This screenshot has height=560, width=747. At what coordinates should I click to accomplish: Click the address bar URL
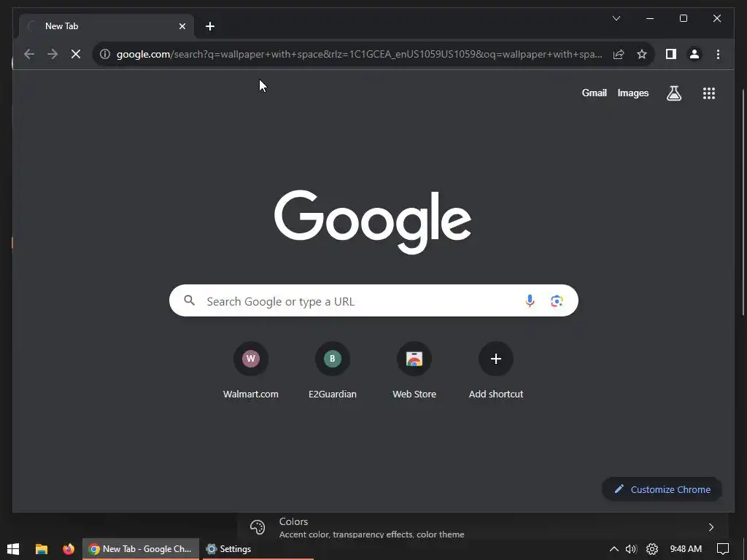pyautogui.click(x=359, y=54)
